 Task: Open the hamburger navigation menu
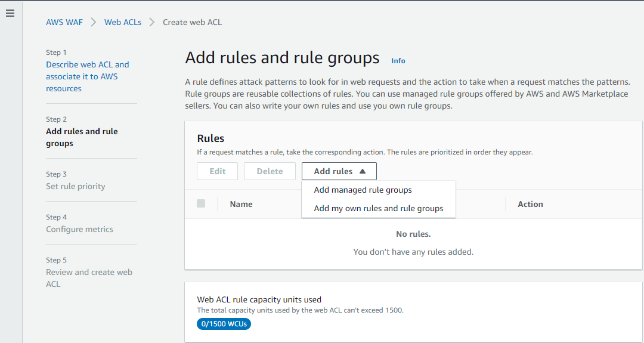[x=10, y=13]
